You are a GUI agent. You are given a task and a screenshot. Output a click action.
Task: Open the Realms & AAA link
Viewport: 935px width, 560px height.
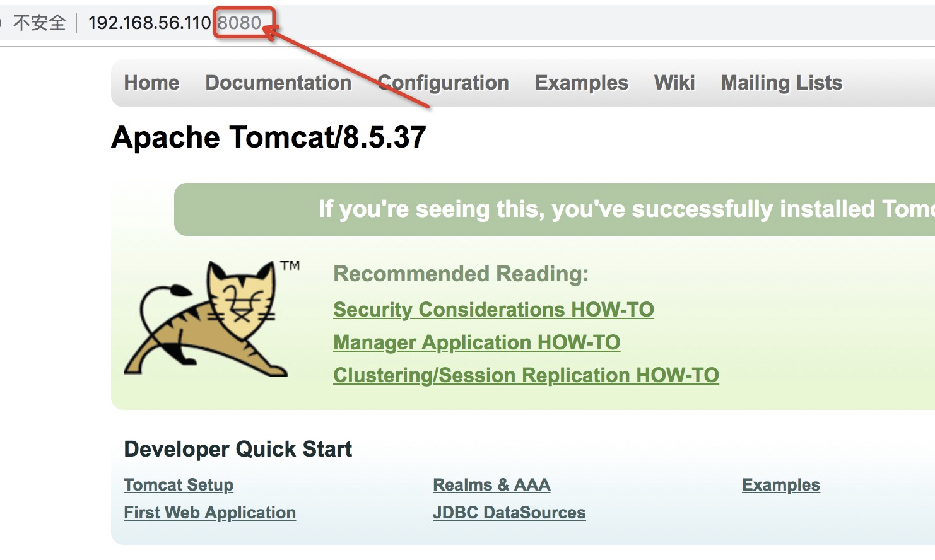click(x=491, y=485)
